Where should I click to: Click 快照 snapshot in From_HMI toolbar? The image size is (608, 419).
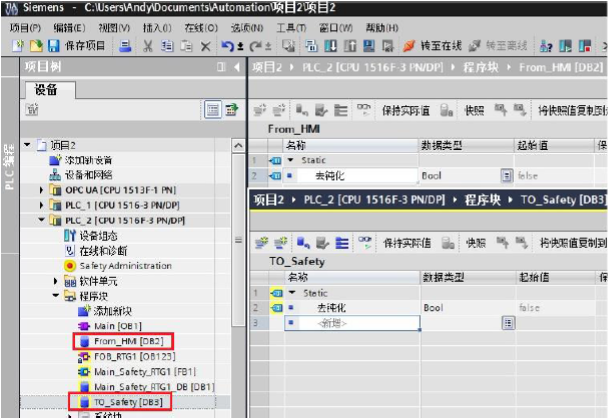474,111
